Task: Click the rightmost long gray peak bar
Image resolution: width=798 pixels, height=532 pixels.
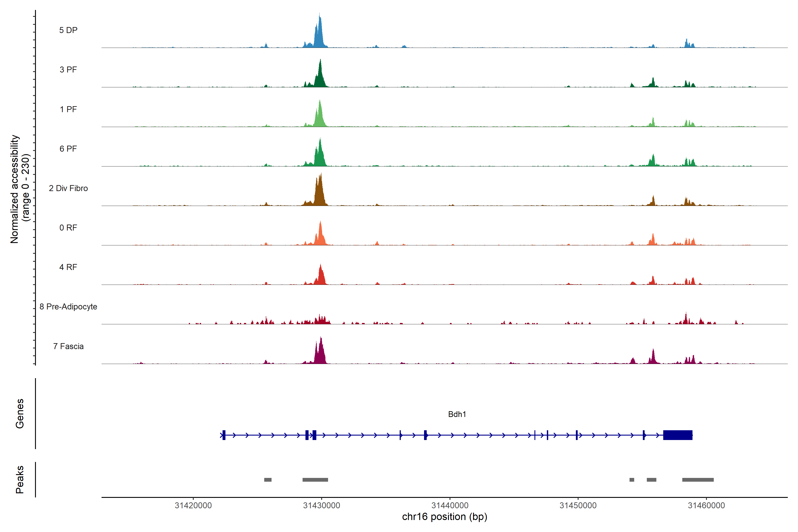Action: 698,480
